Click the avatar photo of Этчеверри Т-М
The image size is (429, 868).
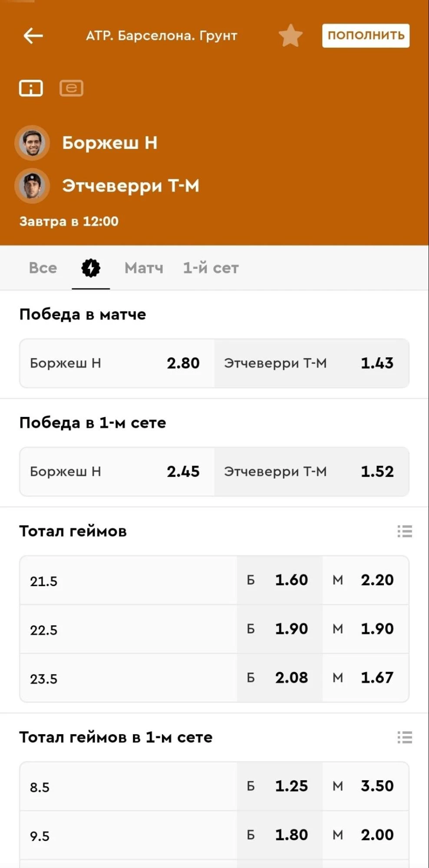tap(32, 186)
